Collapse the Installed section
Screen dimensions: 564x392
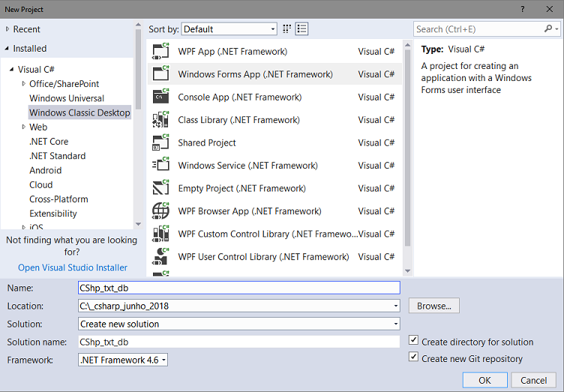[x=7, y=48]
